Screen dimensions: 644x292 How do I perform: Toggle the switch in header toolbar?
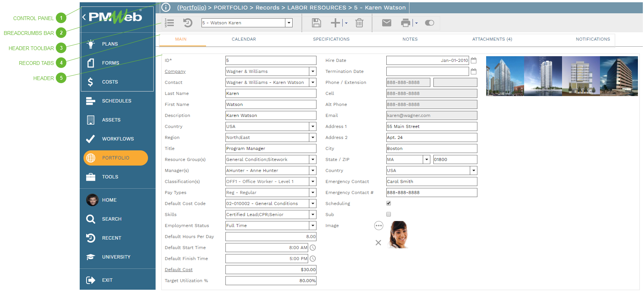coord(430,23)
